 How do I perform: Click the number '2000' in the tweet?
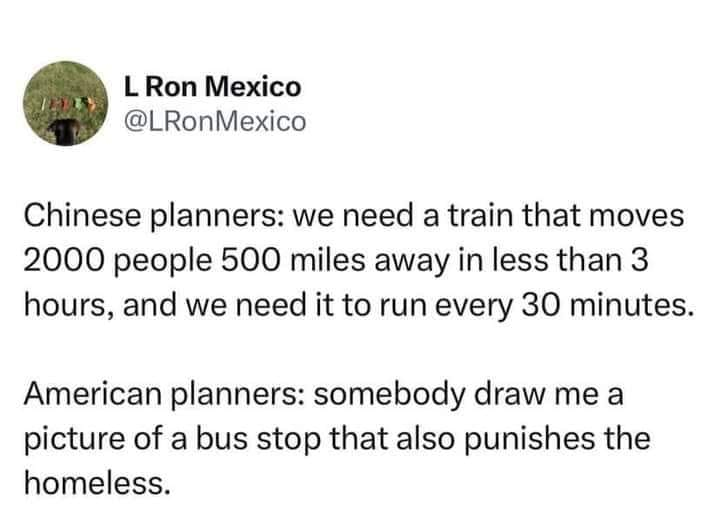tap(62, 260)
